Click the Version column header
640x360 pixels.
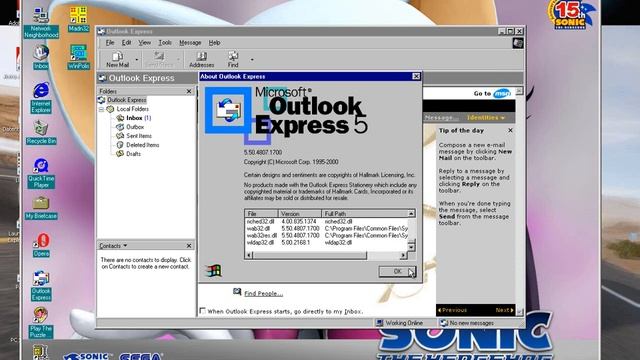299,213
